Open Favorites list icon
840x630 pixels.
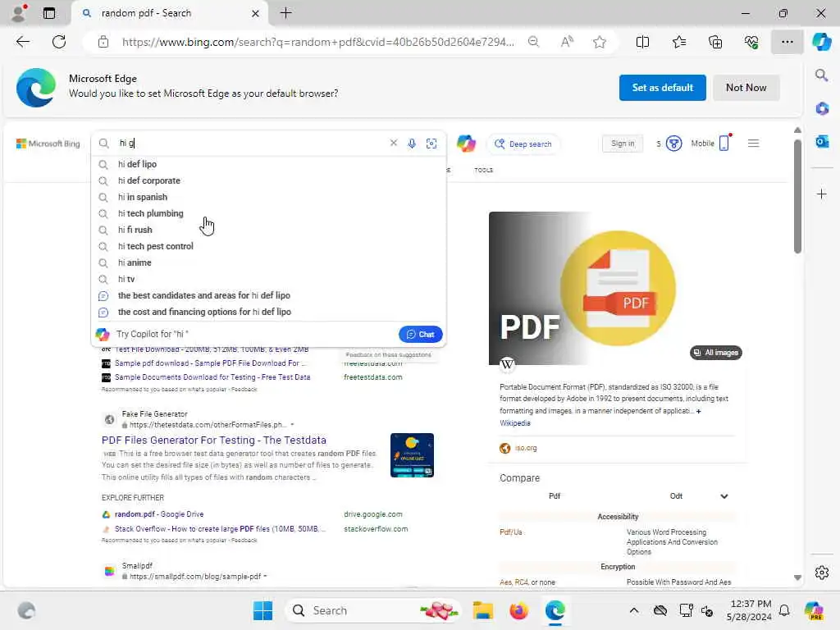[678, 42]
